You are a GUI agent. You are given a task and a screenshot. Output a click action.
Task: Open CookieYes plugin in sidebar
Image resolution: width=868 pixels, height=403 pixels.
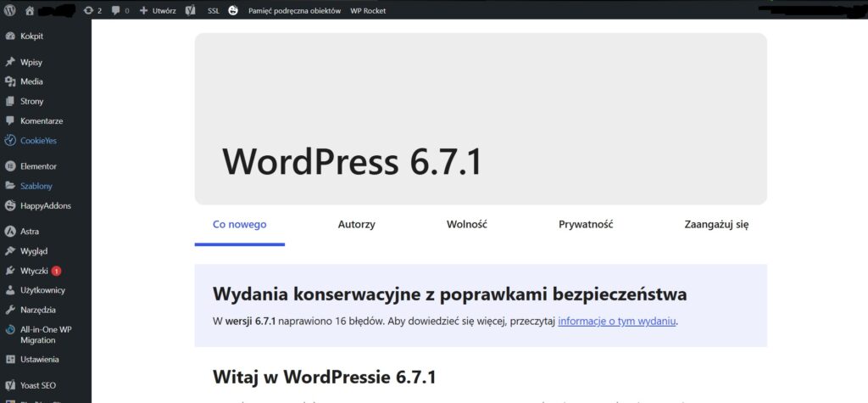38,141
